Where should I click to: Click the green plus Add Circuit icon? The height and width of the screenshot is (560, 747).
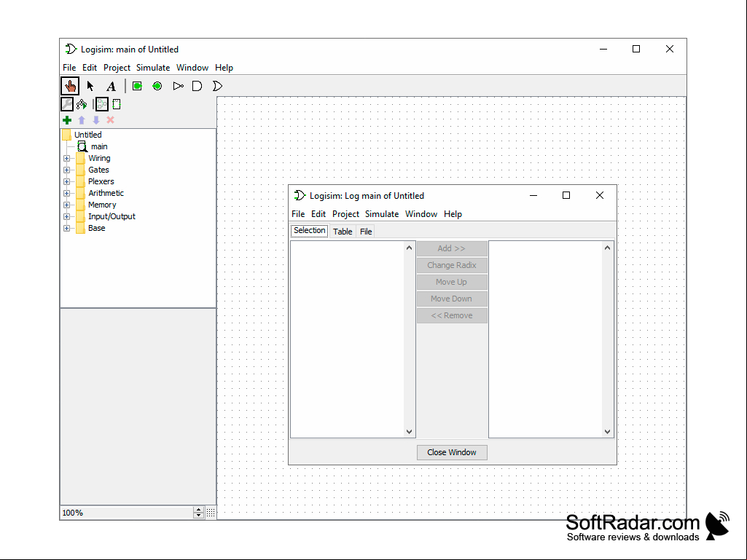click(x=67, y=120)
